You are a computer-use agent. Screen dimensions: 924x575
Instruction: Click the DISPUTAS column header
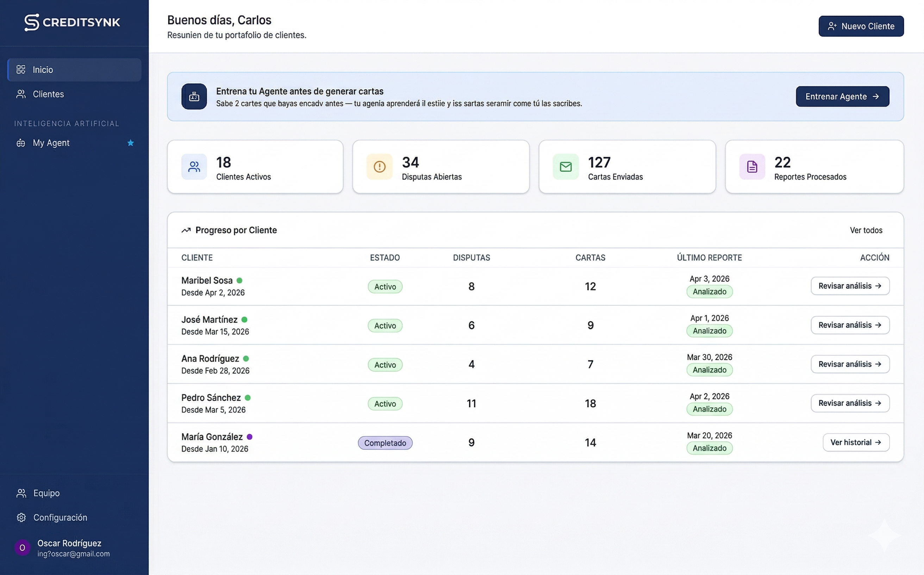tap(471, 258)
